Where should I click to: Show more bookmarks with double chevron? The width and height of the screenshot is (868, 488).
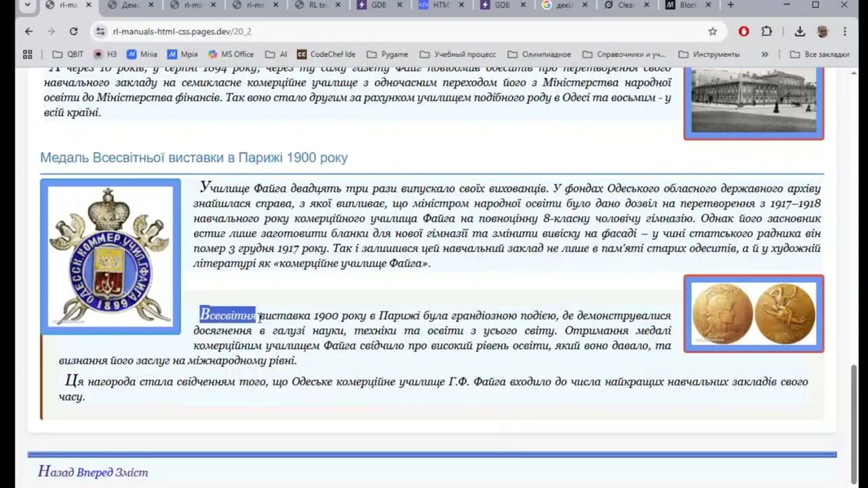pyautogui.click(x=765, y=54)
